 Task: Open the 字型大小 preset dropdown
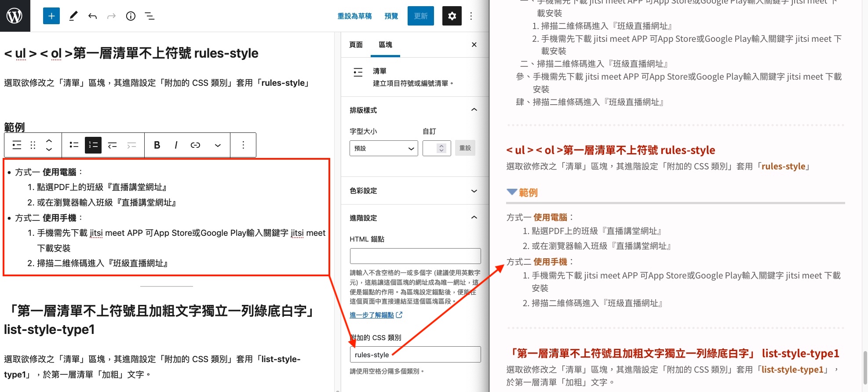[383, 148]
